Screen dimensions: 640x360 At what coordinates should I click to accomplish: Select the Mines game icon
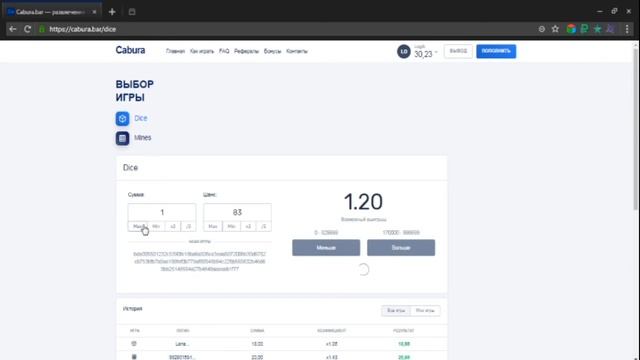[x=122, y=138]
